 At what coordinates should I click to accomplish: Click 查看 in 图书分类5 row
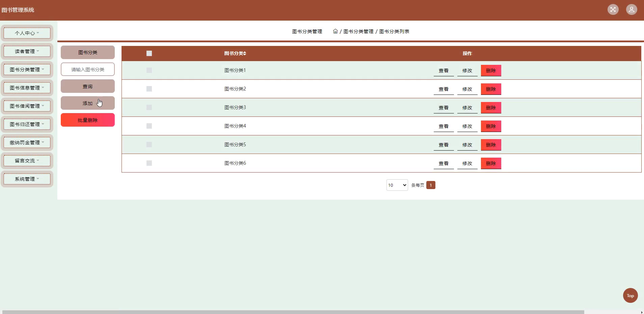[444, 145]
